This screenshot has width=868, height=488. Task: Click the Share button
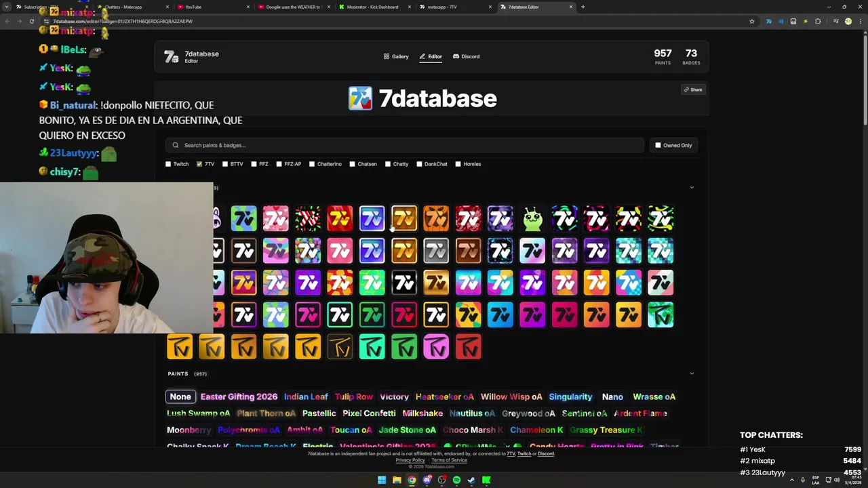(693, 89)
